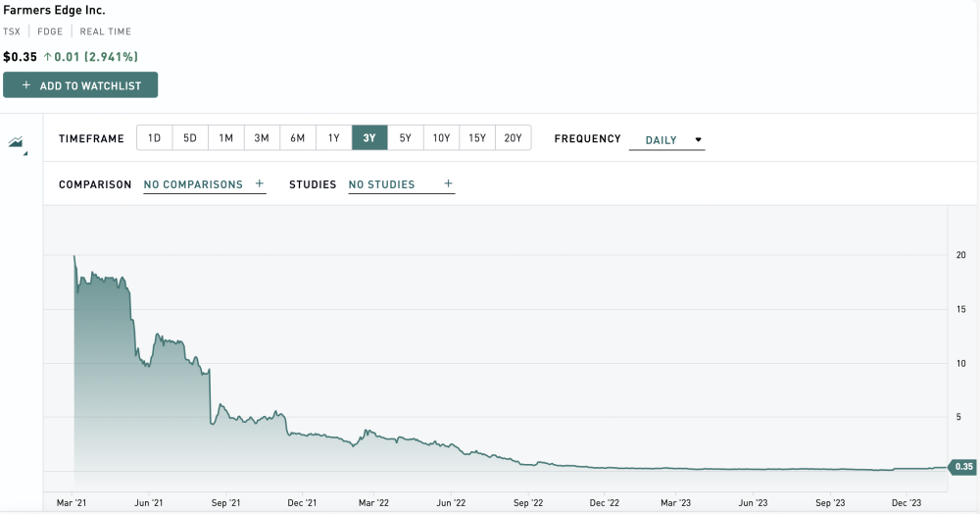
Task: Switch to 1M timeframe
Action: pyautogui.click(x=226, y=137)
